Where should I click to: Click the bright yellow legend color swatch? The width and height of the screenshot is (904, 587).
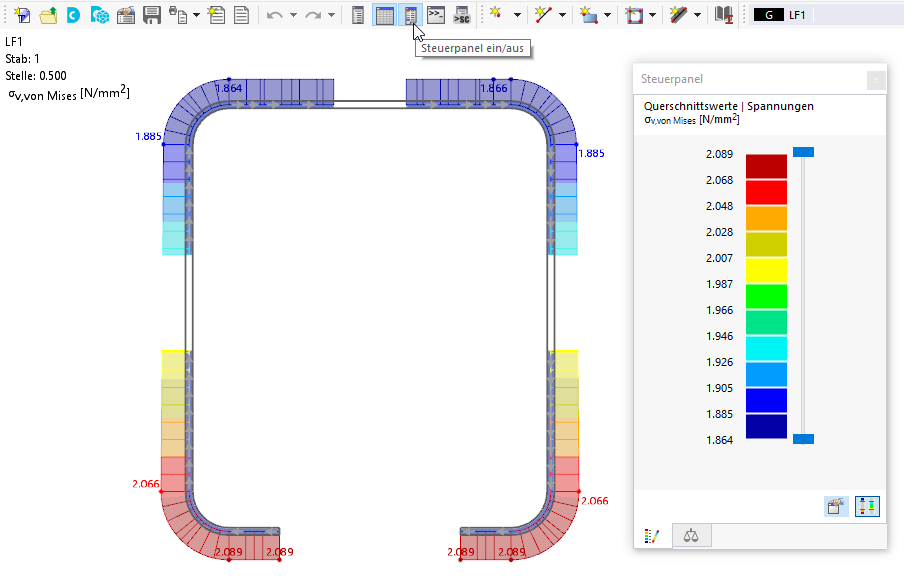(766, 270)
